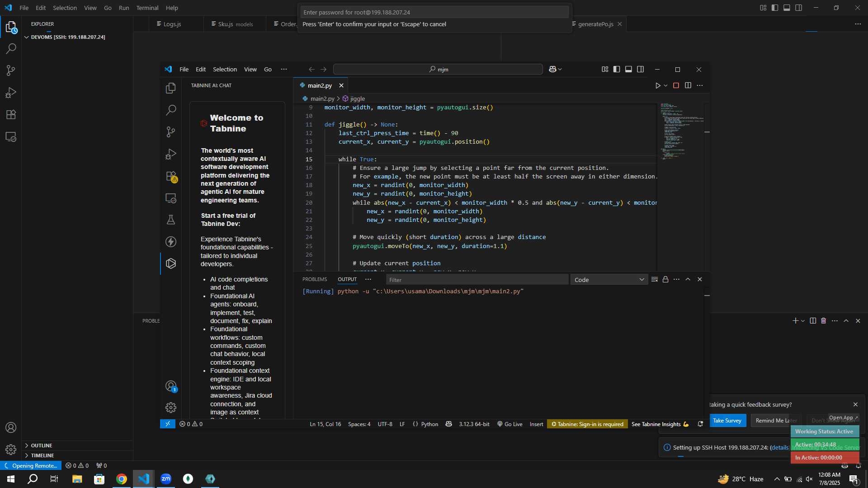Clear the output panel
Viewport: 868px width, 488px height.
point(654,279)
